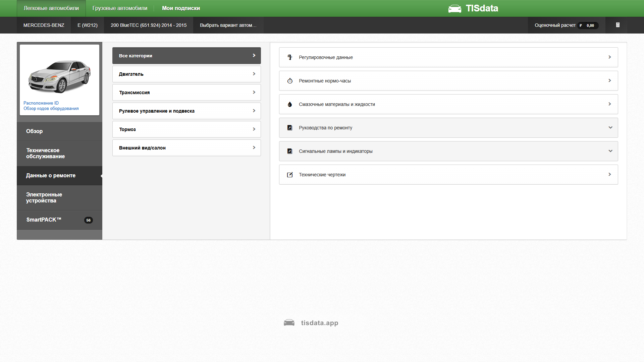Click the Сигнальные лампы и индикаторы document icon
Image resolution: width=644 pixels, height=362 pixels.
point(290,151)
